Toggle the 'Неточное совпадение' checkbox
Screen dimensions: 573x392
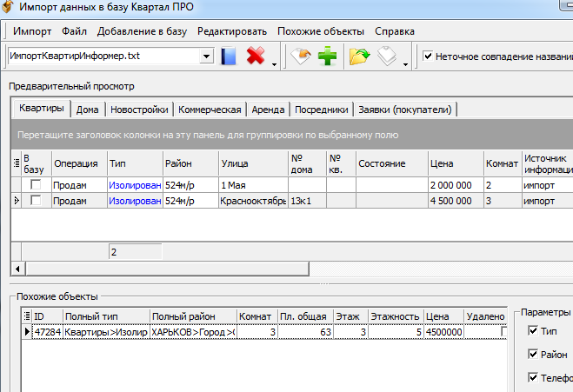click(428, 56)
